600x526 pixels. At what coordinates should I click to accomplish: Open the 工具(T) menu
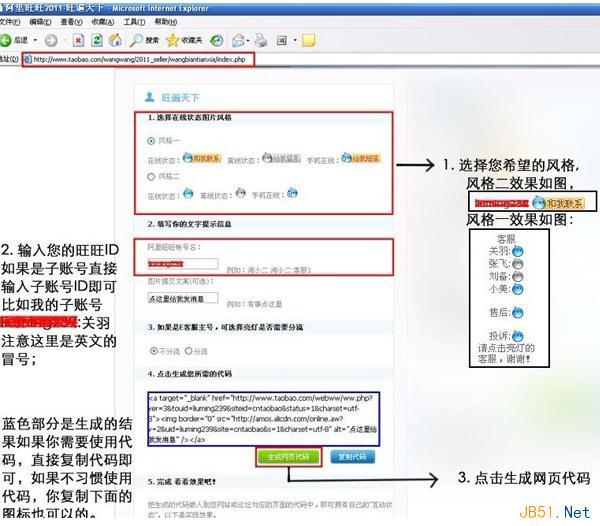[134, 22]
